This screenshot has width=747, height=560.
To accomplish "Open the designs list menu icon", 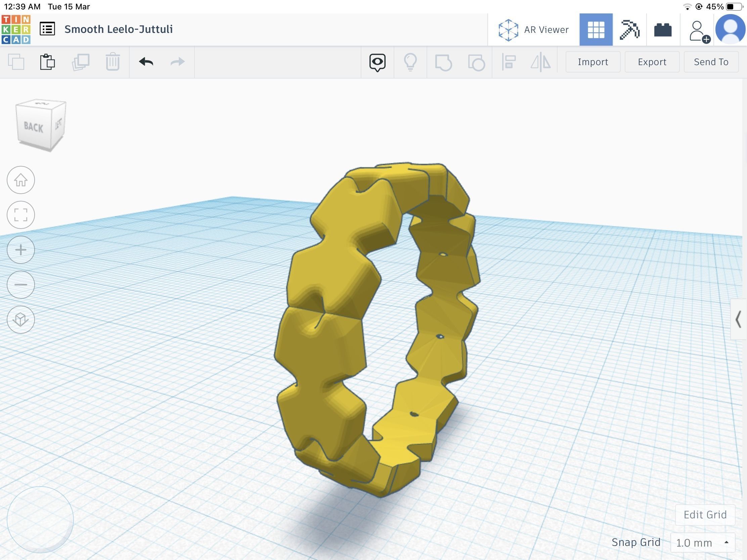I will (x=47, y=29).
